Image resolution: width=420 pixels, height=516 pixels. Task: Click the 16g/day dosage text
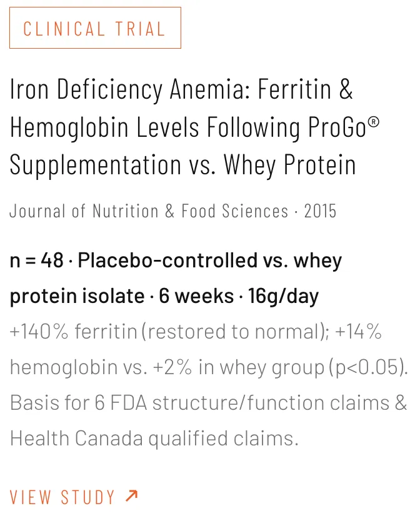click(283, 297)
